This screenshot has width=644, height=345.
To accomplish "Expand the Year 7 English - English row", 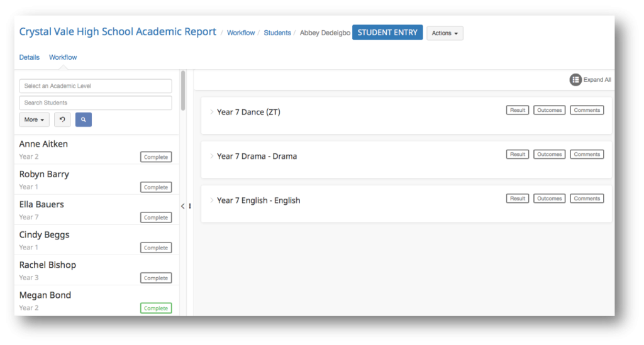I will [212, 200].
